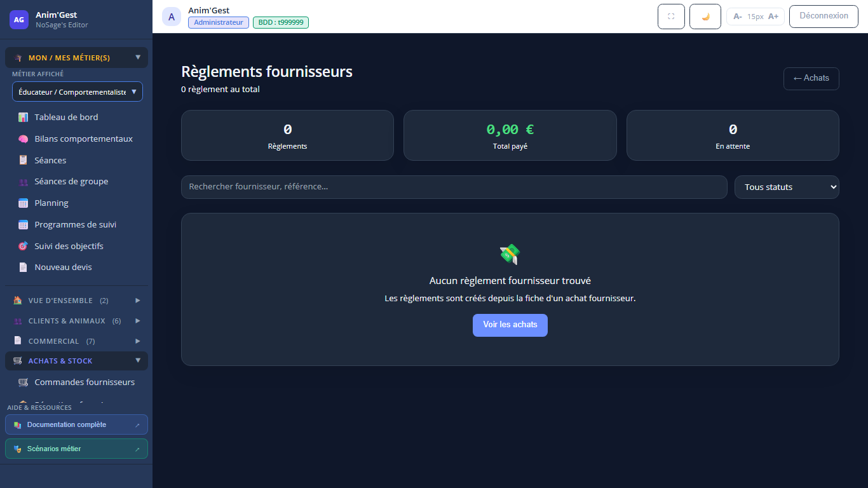868x488 pixels.
Task: Expand the Clients & Animaux section
Action: coord(76,321)
